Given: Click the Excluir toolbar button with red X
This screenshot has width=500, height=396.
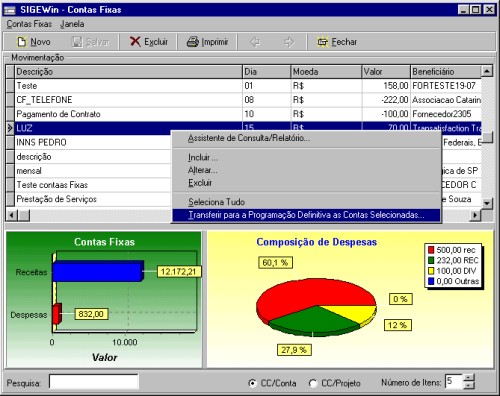Looking at the screenshot, I should pyautogui.click(x=149, y=42).
